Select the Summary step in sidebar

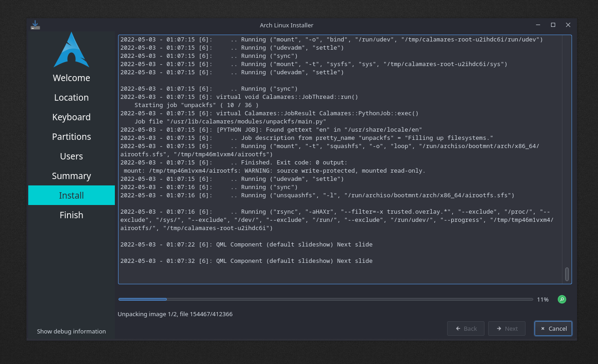coord(72,176)
